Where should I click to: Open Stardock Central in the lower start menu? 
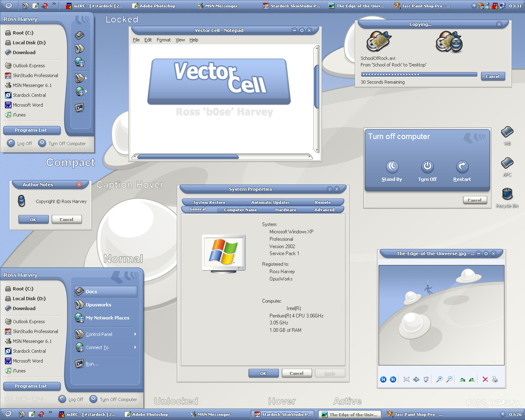click(x=25, y=351)
